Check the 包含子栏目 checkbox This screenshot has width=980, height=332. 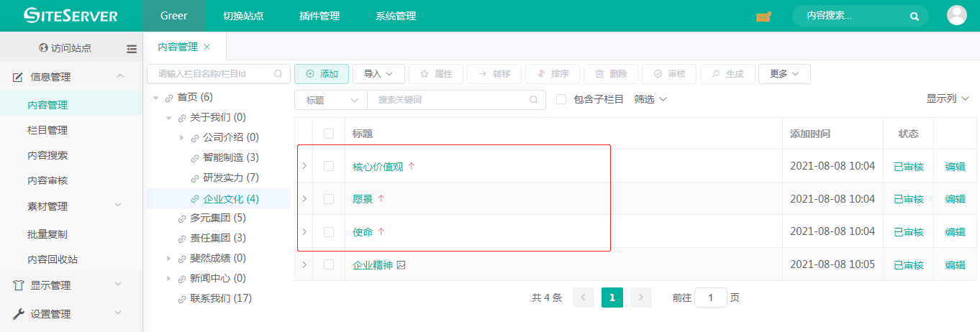click(x=561, y=99)
